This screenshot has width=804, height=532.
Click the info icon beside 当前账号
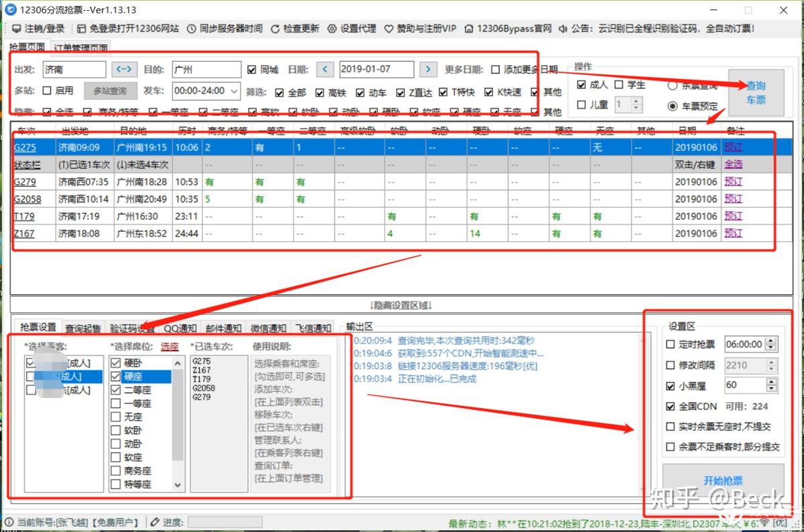(9, 522)
